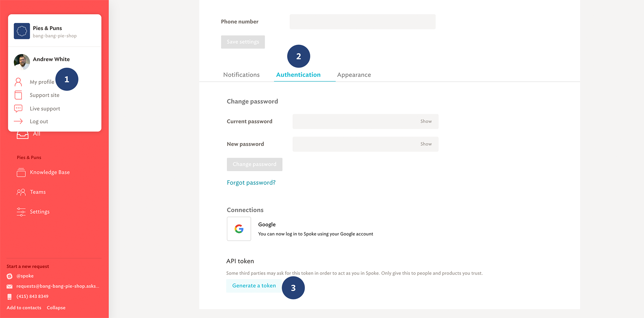Click the (415) 843 8349 phone number
The height and width of the screenshot is (318, 644).
tap(32, 296)
